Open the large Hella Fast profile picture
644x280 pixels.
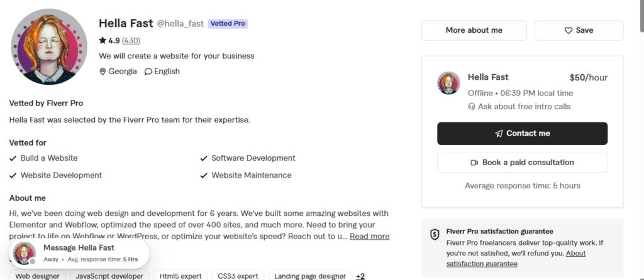pos(49,46)
